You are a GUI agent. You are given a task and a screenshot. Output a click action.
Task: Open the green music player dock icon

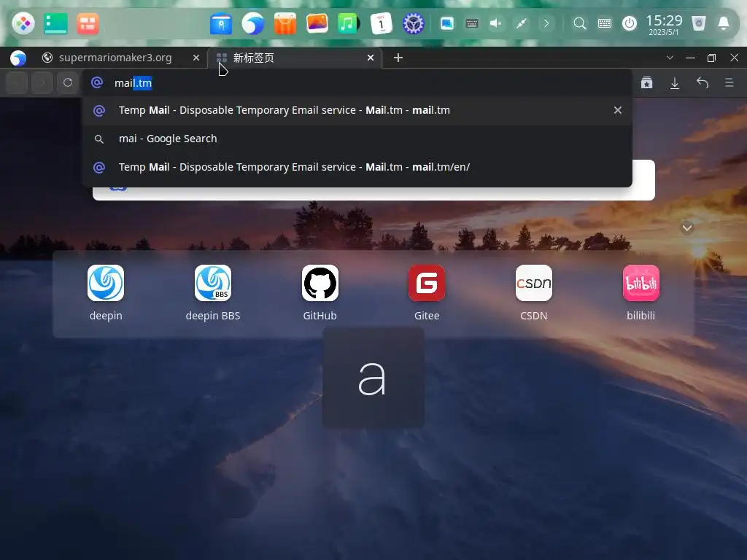coord(349,23)
